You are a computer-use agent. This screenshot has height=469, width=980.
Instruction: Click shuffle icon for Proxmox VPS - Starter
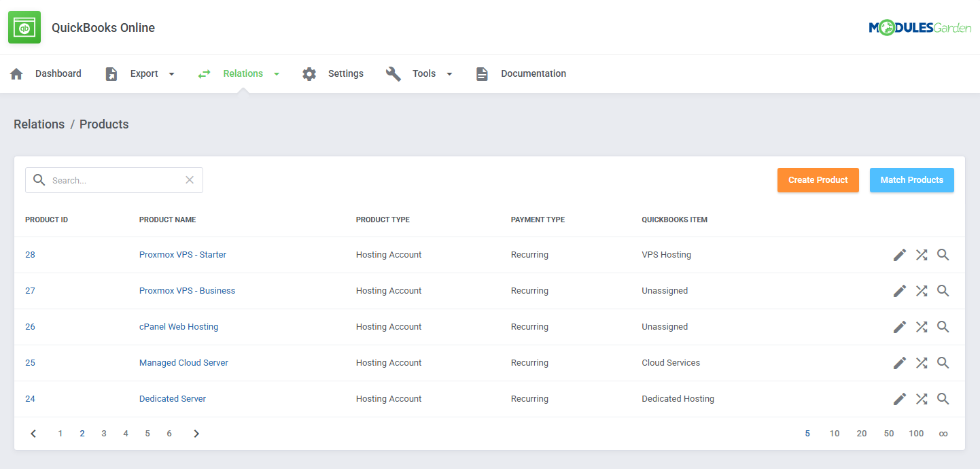tap(922, 255)
